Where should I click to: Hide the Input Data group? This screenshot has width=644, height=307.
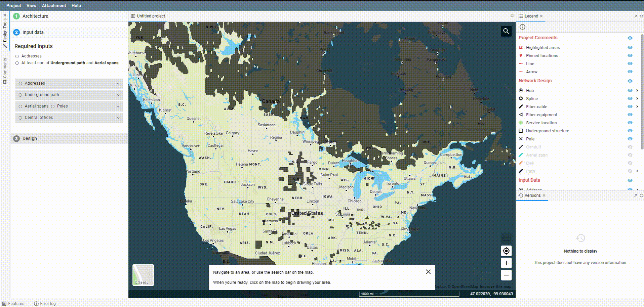point(630,180)
